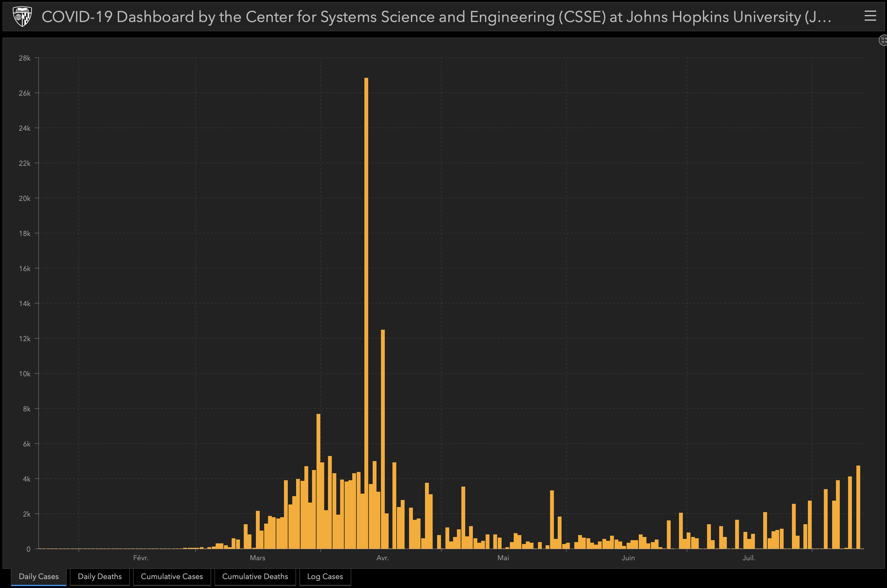The height and width of the screenshot is (588, 887).
Task: Click the 28k y-axis label
Action: (25, 58)
